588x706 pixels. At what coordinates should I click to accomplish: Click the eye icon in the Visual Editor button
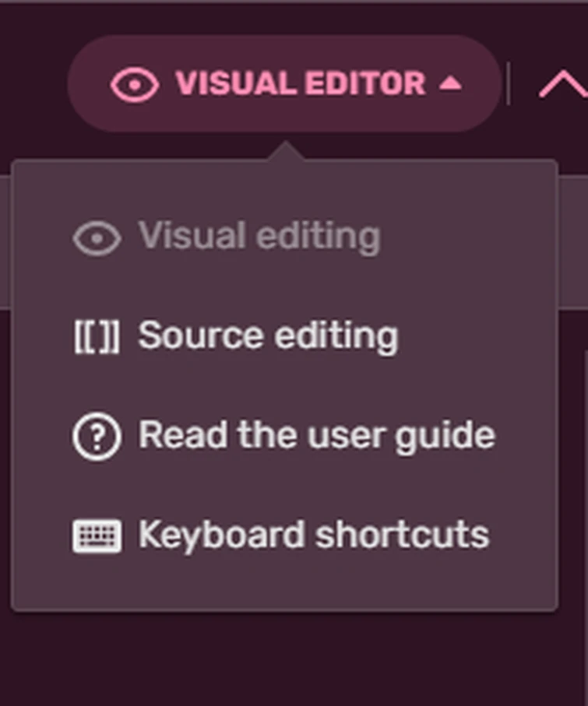pyautogui.click(x=134, y=84)
